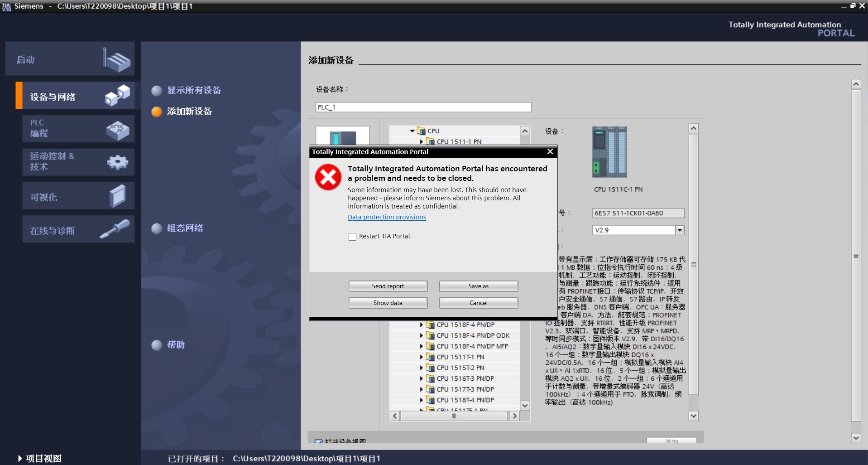The width and height of the screenshot is (868, 465).
Task: Click the 可视化 visualization panel icon
Action: (117, 196)
